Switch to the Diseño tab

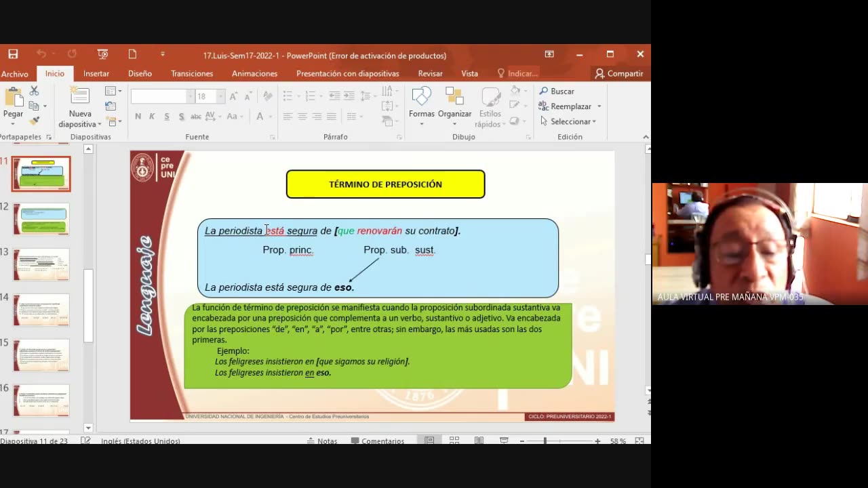pos(140,73)
